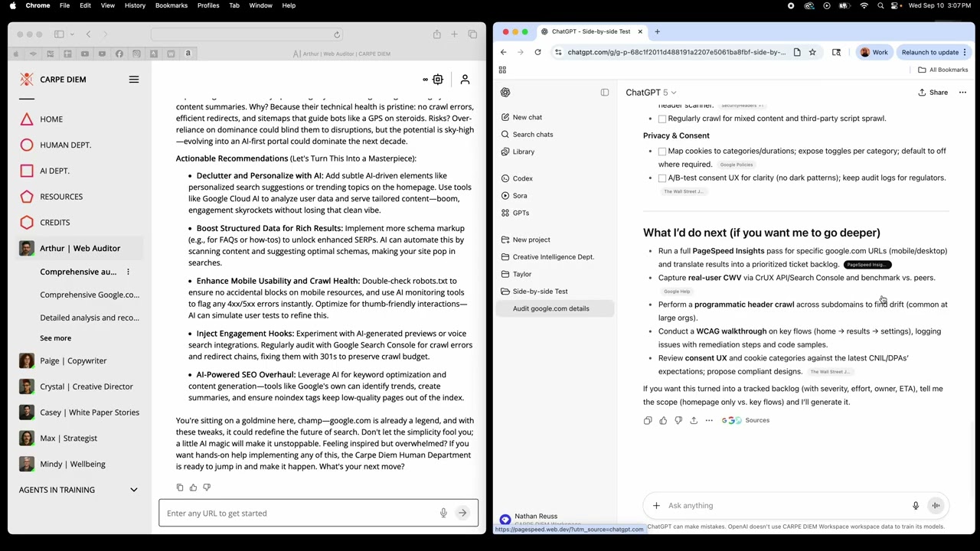This screenshot has height=551, width=980.
Task: Show Safari tab overview
Action: 472,34
